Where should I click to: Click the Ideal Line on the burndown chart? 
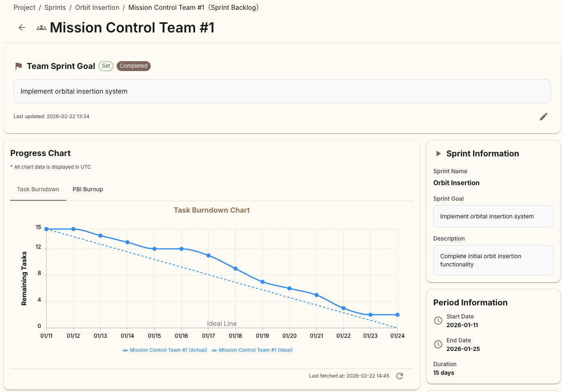pos(222,323)
